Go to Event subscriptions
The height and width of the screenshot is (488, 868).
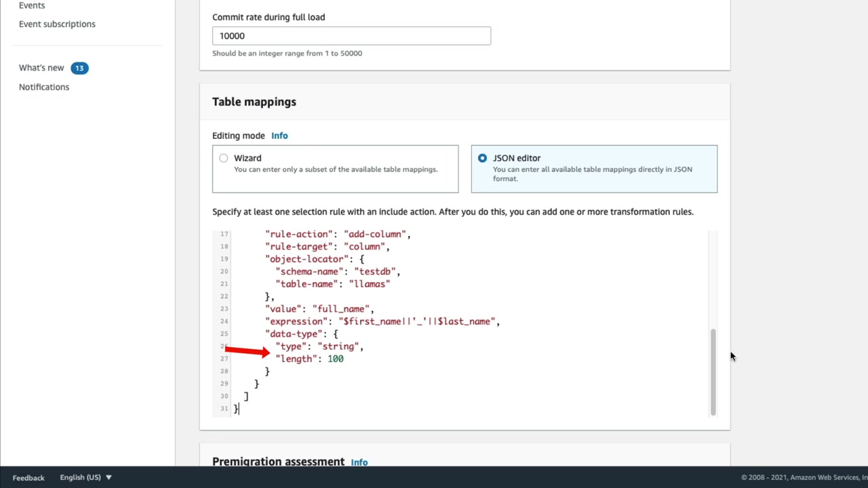tap(57, 24)
